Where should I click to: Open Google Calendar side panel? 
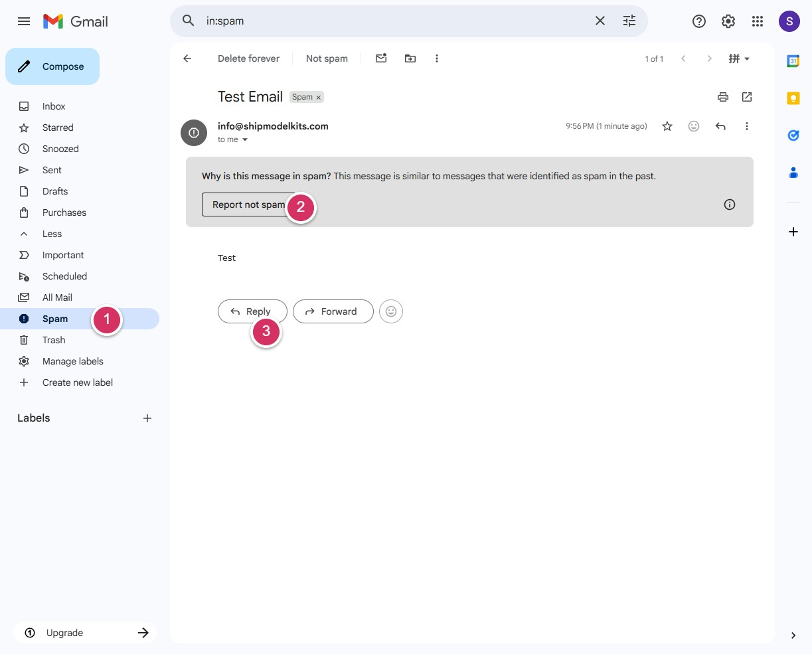click(x=793, y=61)
